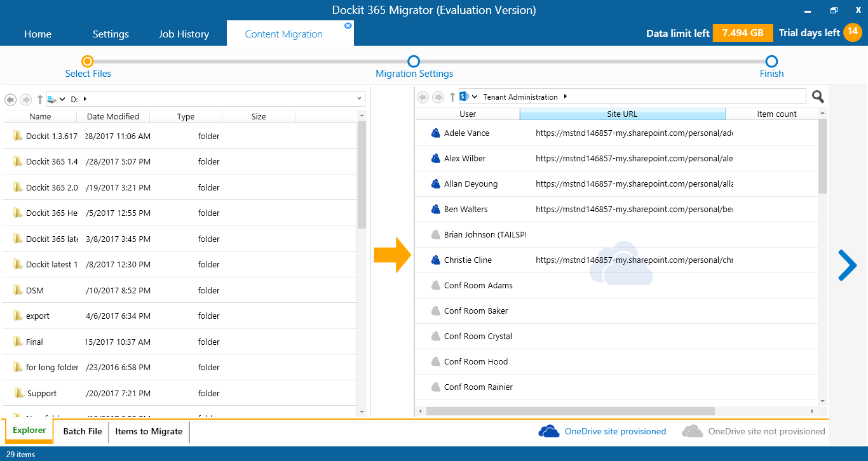Expand the D: path breadcrumb arrow
The width and height of the screenshot is (868, 461).
85,99
